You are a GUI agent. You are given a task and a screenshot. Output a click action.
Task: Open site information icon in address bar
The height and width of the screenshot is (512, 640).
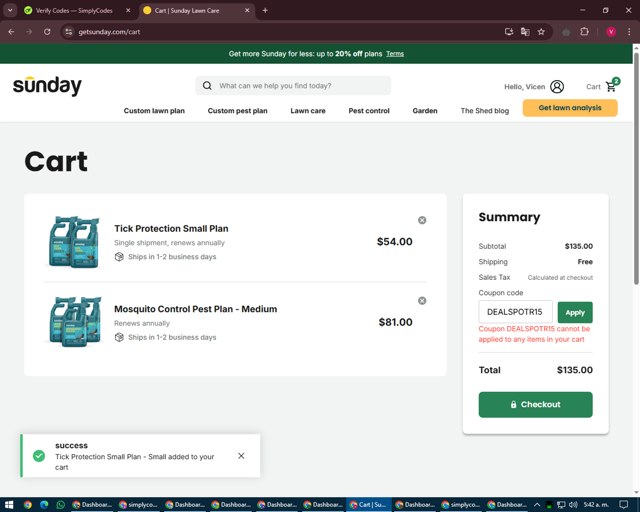tap(69, 32)
